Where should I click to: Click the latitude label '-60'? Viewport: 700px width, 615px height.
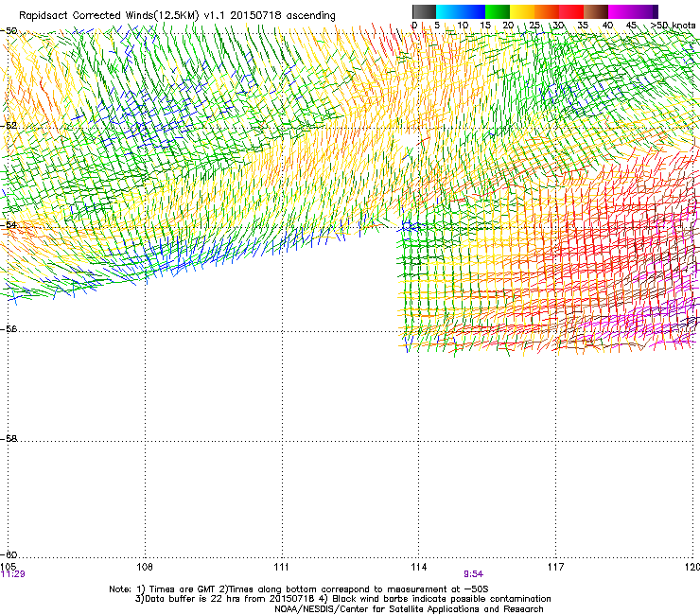coord(9,554)
